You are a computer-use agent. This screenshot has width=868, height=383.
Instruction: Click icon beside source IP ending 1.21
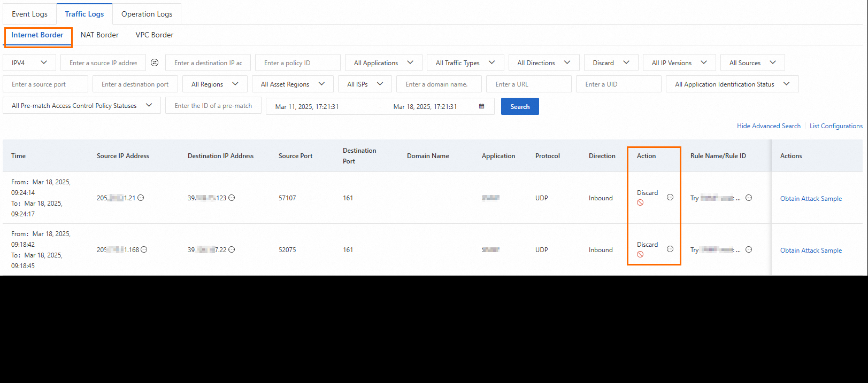tap(141, 198)
